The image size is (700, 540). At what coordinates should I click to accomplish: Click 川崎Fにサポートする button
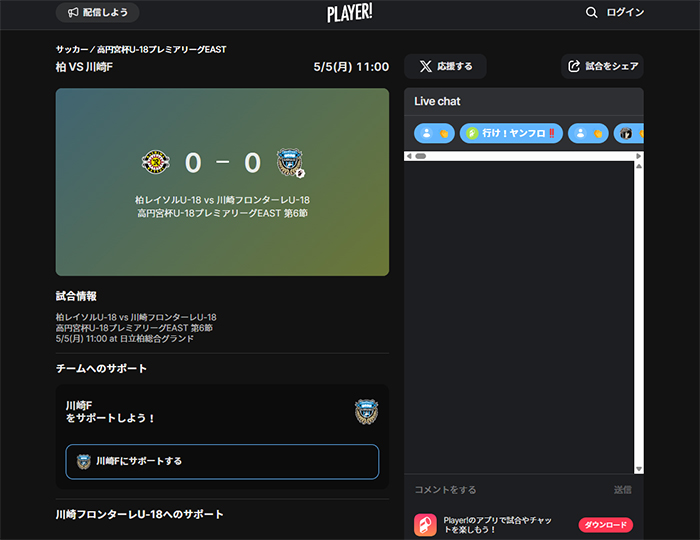pyautogui.click(x=222, y=461)
